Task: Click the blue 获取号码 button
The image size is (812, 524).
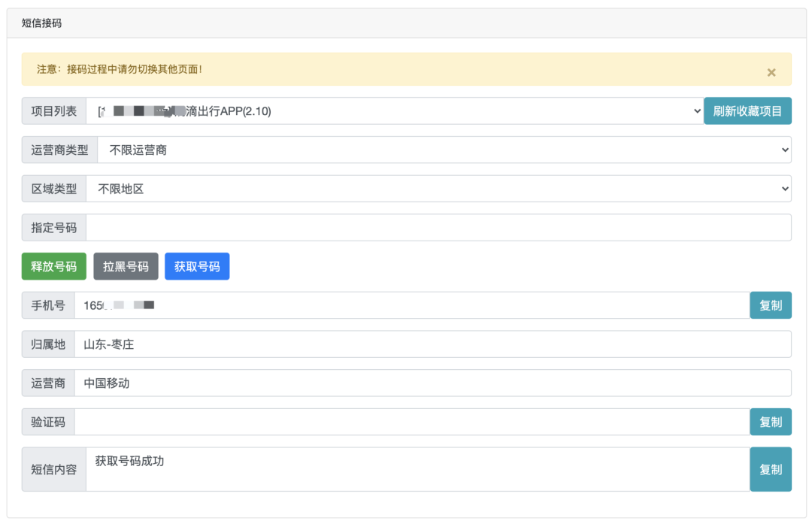Action: [197, 266]
